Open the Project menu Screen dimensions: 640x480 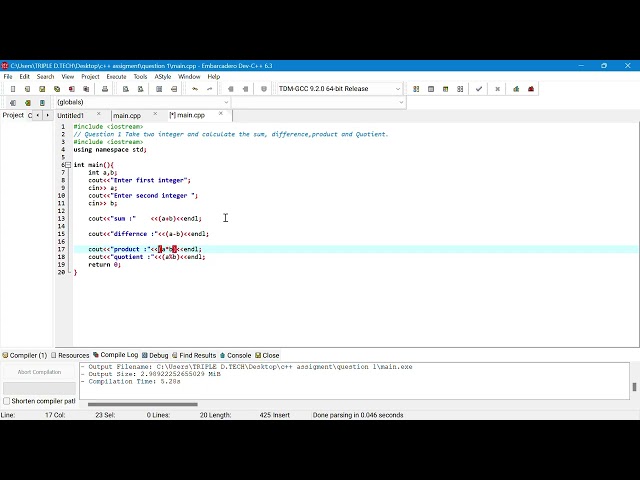pos(90,77)
